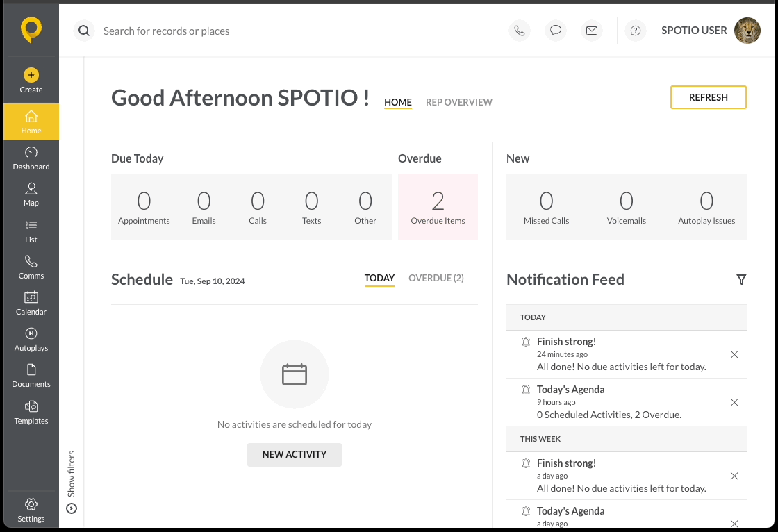
Task: Open the Map view
Action: pos(31,194)
